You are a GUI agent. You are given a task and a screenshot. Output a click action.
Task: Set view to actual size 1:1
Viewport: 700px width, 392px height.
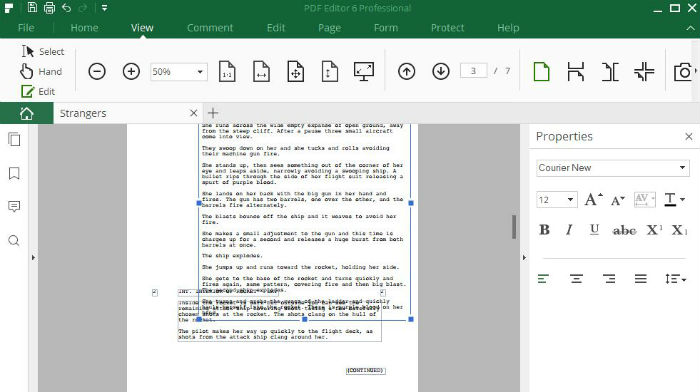(227, 71)
